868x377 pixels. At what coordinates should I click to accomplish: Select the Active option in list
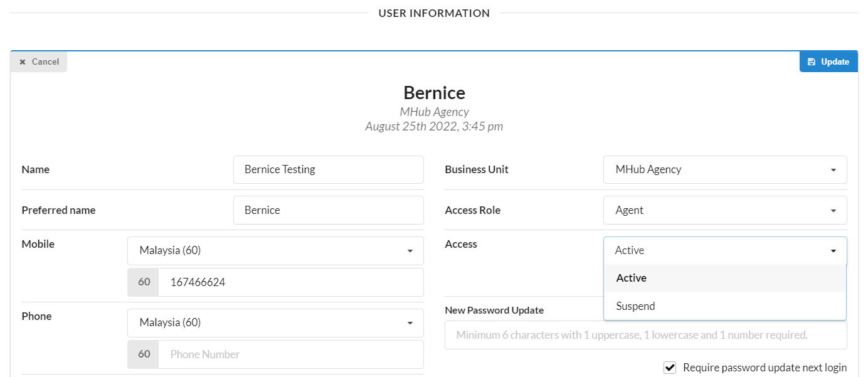point(725,278)
